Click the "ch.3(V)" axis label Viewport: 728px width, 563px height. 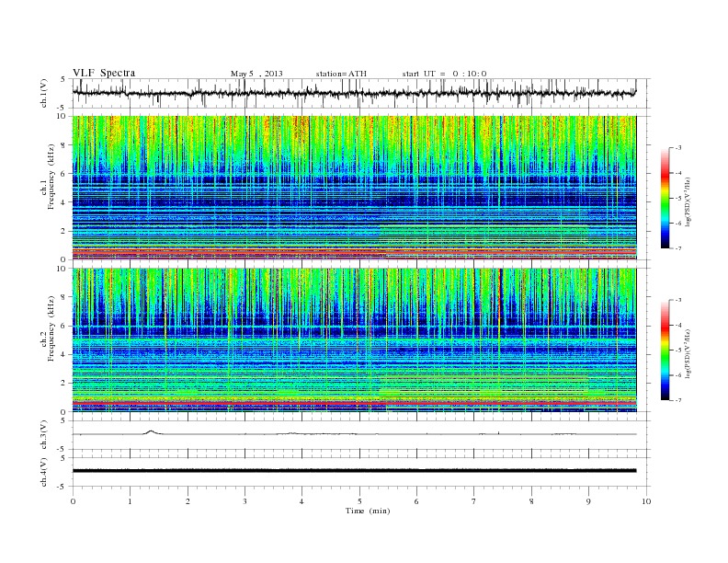tap(43, 435)
